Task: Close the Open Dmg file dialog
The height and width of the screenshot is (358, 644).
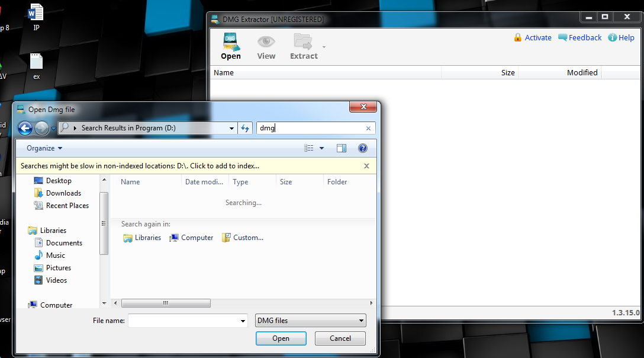Action: 363,107
